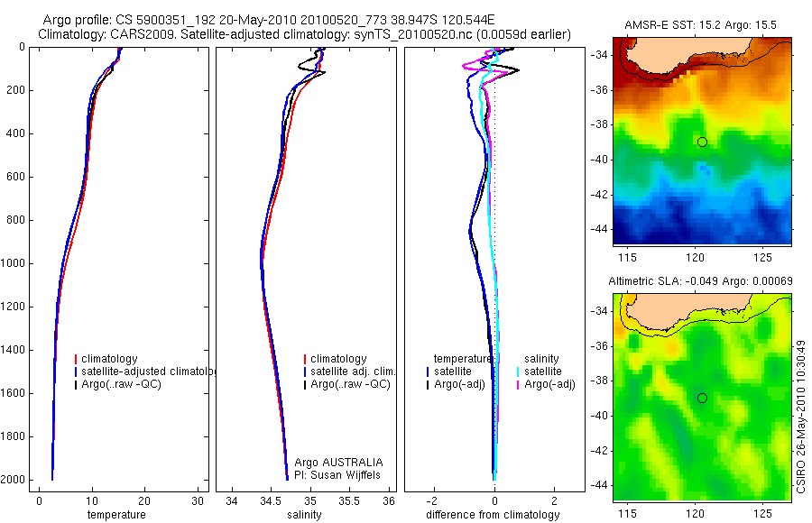The height and width of the screenshot is (523, 812).
Task: Click magenta salinity Argo(-adj) legend marker
Action: click(x=518, y=384)
